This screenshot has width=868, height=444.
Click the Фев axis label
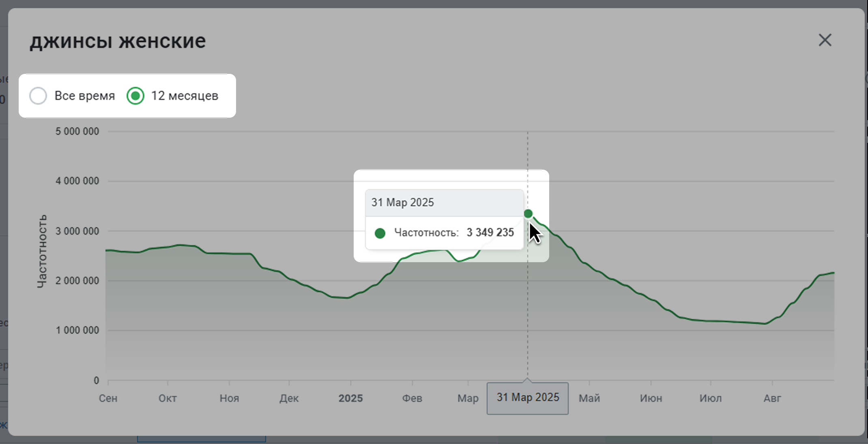[x=412, y=398]
